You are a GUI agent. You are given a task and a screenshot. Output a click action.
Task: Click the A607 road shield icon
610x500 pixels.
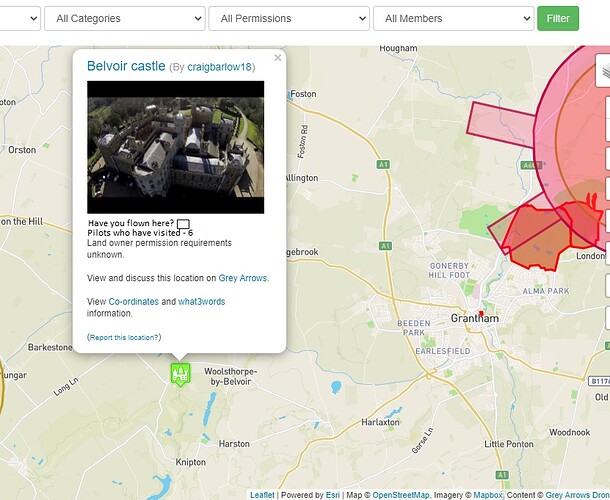point(528,165)
